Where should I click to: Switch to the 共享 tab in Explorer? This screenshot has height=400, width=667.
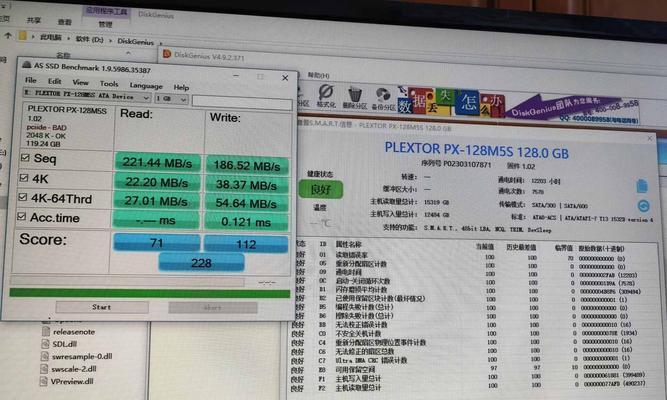click(x=33, y=20)
